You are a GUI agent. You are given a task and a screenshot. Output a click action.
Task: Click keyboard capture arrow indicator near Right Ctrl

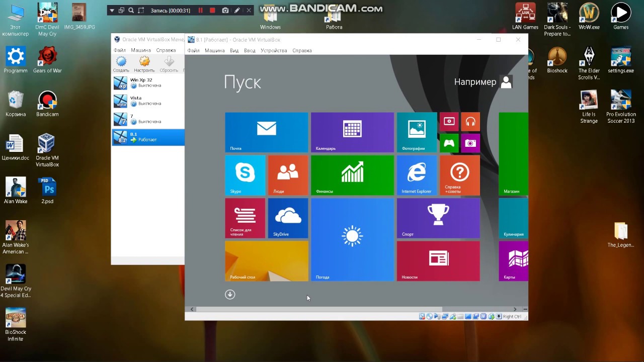coord(499,316)
